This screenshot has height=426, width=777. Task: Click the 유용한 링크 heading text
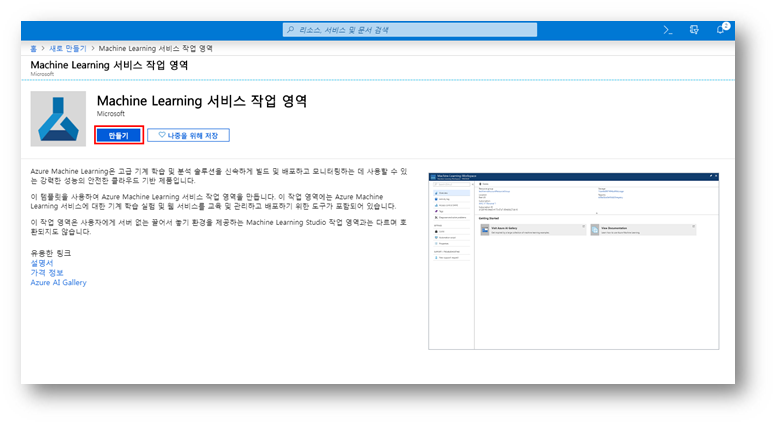[x=51, y=253]
